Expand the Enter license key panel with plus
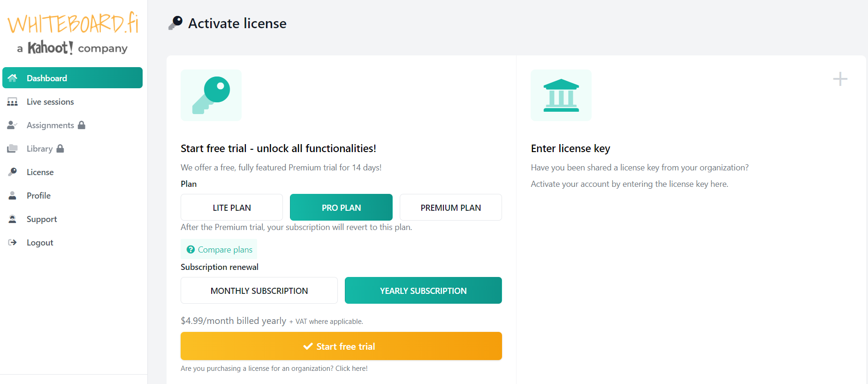This screenshot has width=868, height=384. click(x=840, y=79)
